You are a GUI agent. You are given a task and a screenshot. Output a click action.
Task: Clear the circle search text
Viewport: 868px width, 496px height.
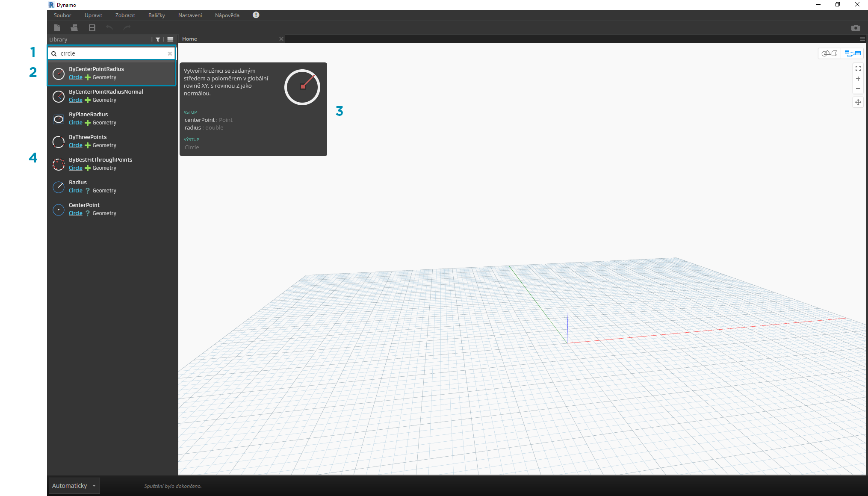(170, 53)
